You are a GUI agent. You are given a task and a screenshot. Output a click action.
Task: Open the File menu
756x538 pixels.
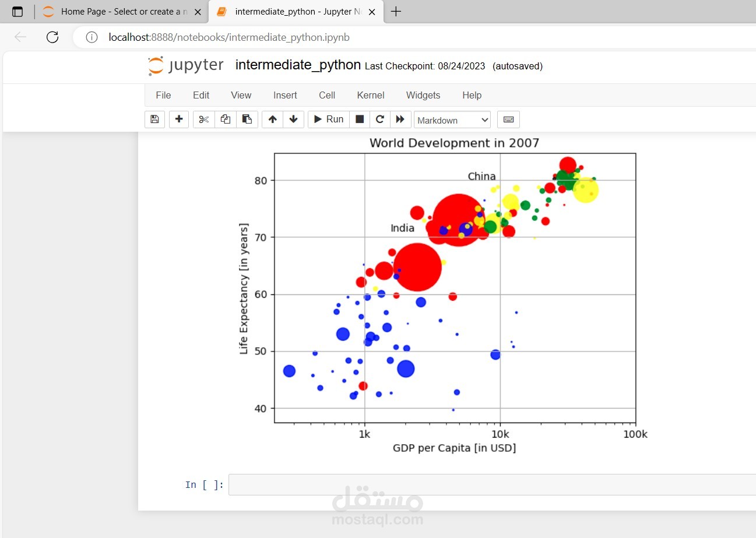click(163, 95)
